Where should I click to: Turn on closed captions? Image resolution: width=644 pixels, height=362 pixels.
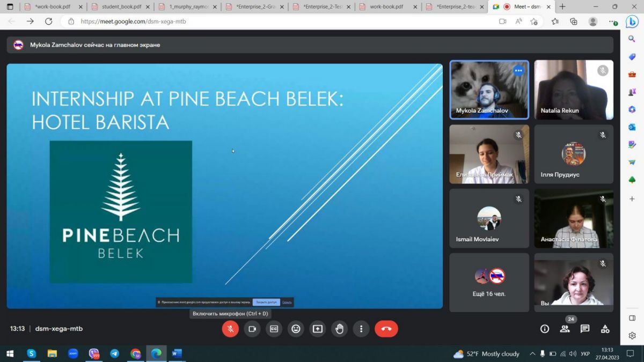click(274, 329)
